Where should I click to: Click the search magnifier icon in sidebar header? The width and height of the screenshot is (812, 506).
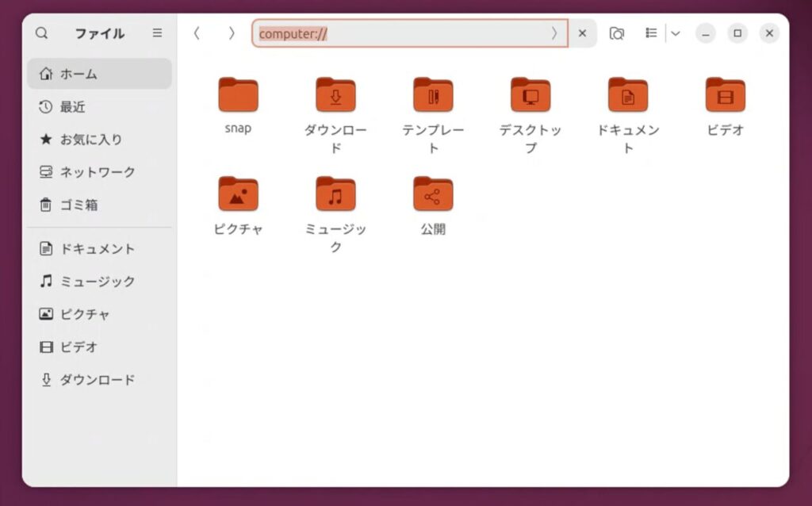coord(42,33)
